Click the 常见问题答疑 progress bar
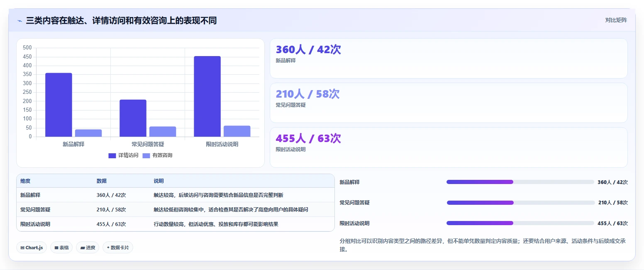Image resolution: width=644 pixels, height=270 pixels. pyautogui.click(x=521, y=203)
